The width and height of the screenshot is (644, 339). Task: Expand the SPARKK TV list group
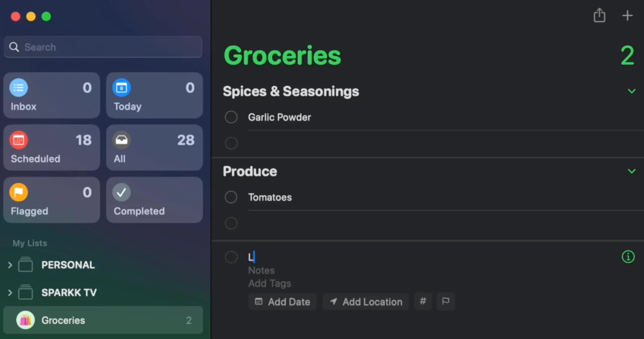tap(10, 292)
